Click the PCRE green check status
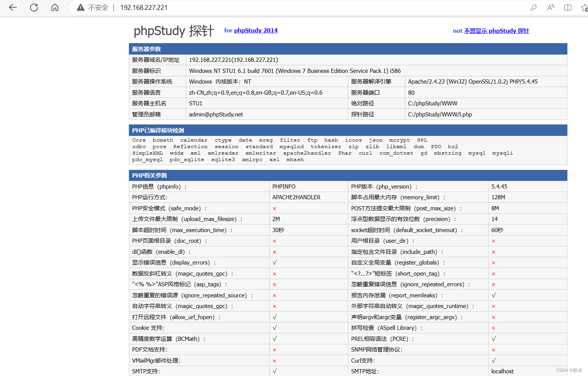 click(494, 339)
